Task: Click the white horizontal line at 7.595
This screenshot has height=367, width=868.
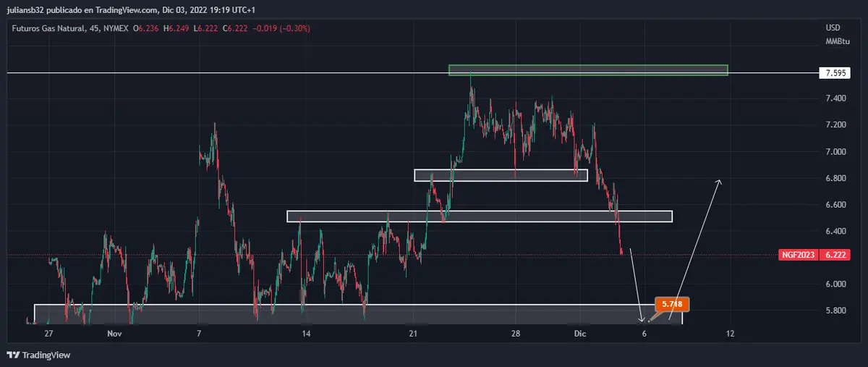Action: 217,73
